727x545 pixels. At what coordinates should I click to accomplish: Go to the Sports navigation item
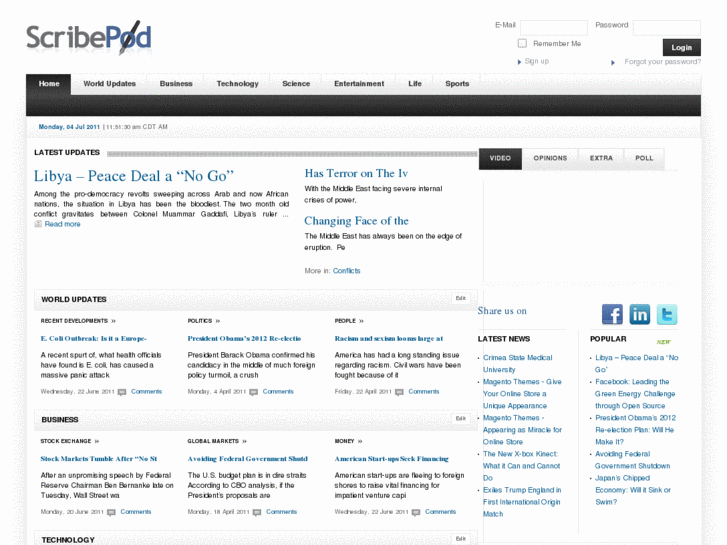[x=457, y=84]
